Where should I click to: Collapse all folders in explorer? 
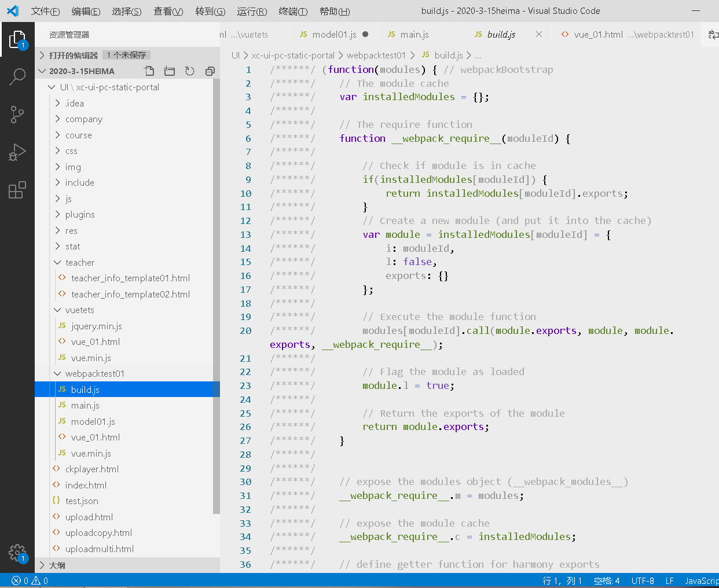(x=210, y=71)
